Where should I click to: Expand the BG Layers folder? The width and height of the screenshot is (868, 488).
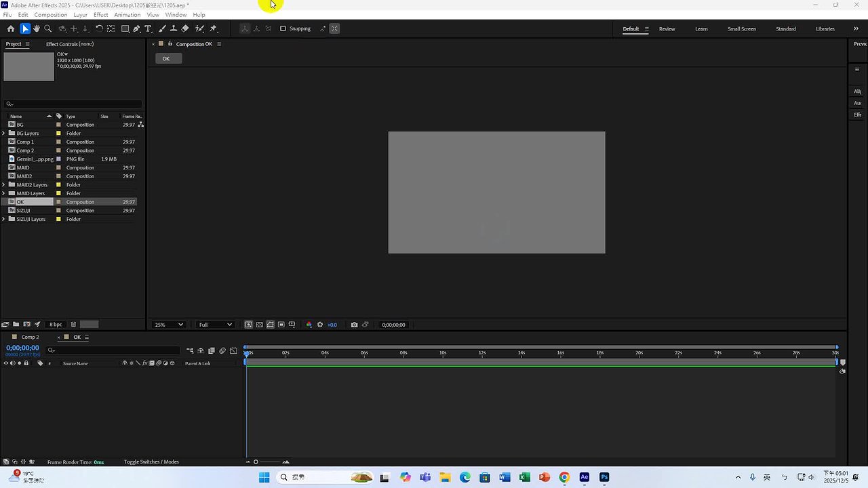click(x=4, y=134)
